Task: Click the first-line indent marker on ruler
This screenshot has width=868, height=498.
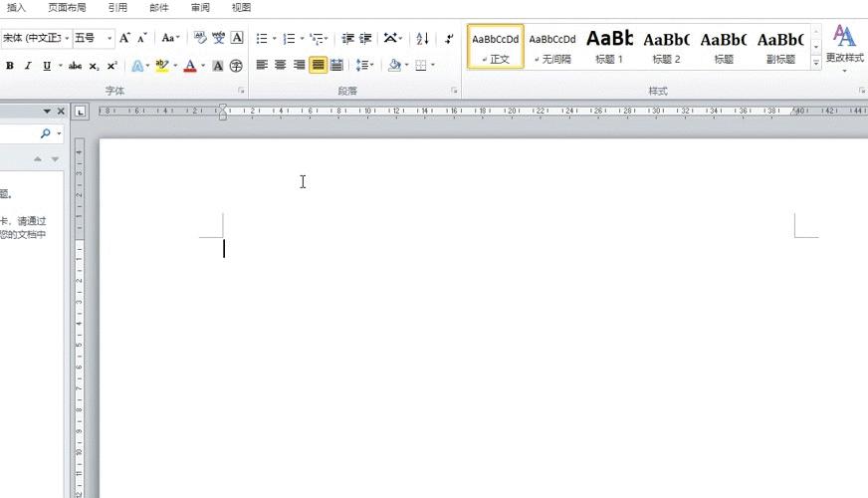Action: point(223,107)
